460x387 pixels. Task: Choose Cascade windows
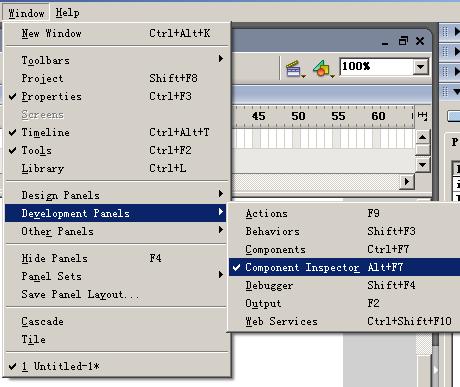click(117, 321)
